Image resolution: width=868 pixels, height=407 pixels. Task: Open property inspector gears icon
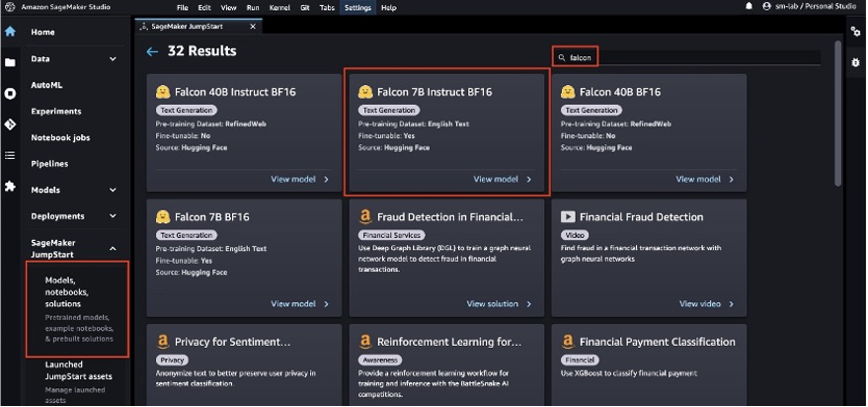click(x=856, y=32)
